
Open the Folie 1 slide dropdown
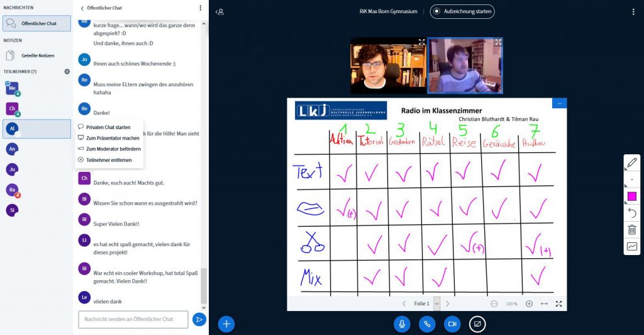[x=436, y=304]
